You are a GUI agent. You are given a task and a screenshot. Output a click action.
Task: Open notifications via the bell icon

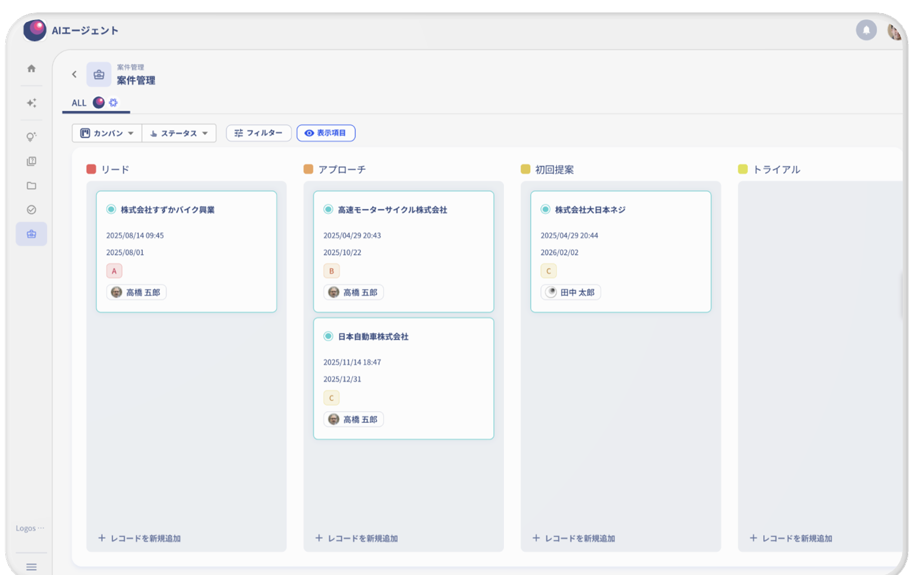pyautogui.click(x=867, y=30)
